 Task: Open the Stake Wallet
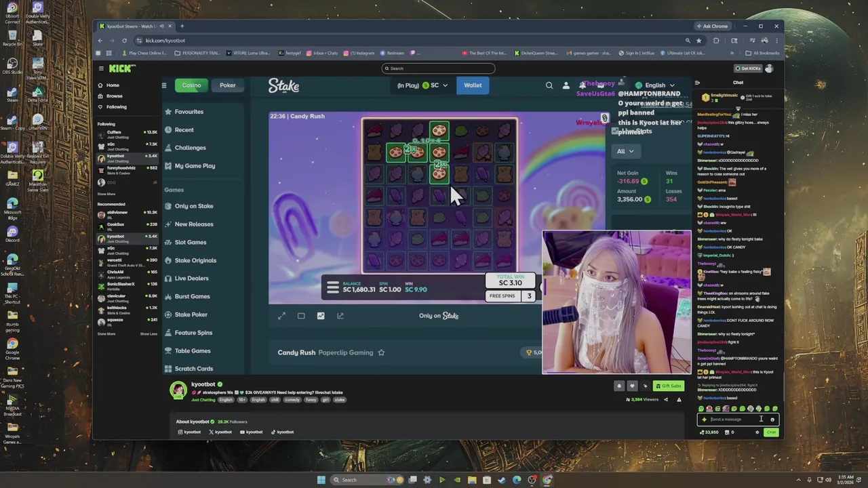point(473,85)
